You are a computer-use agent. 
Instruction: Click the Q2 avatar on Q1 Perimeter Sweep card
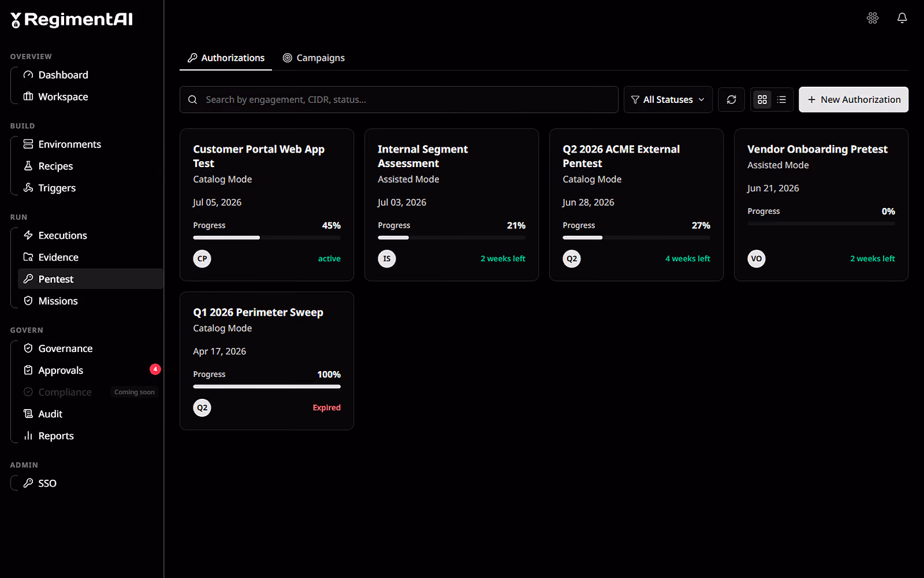202,407
